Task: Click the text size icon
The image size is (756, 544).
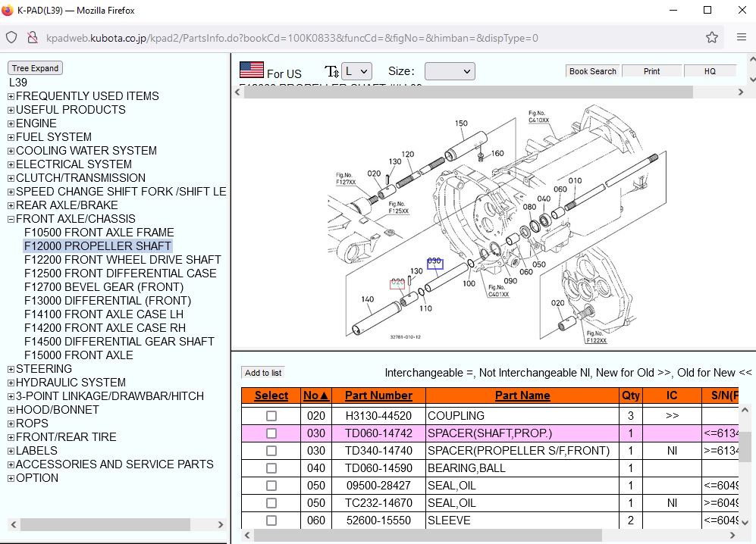Action: point(331,72)
